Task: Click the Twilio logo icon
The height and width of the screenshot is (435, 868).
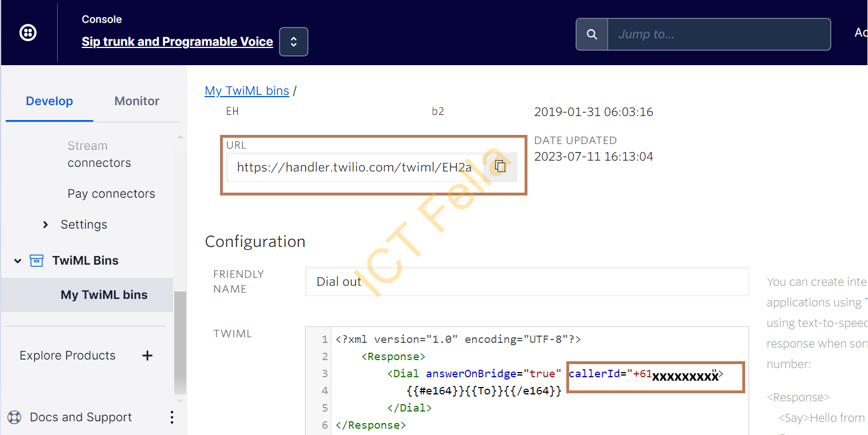Action: point(27,33)
